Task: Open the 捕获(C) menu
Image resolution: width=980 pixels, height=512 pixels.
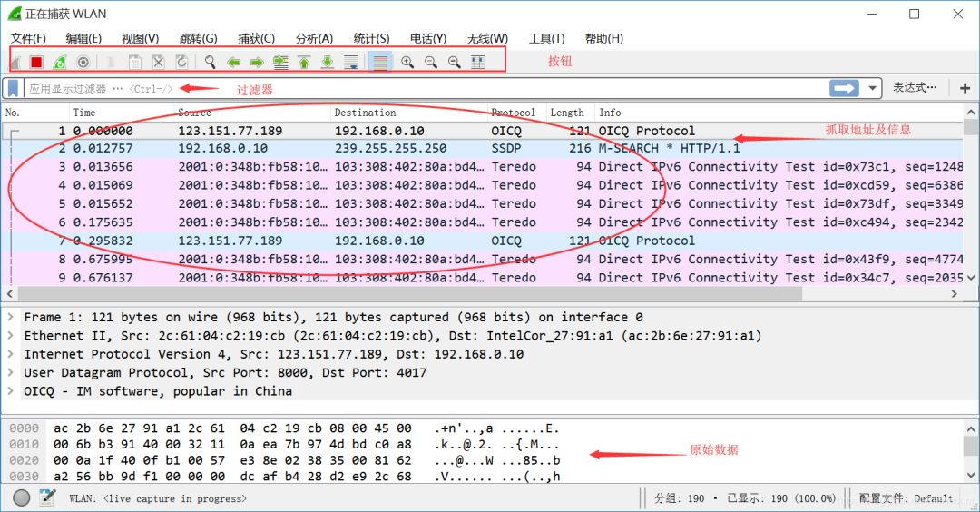Action: (256, 39)
